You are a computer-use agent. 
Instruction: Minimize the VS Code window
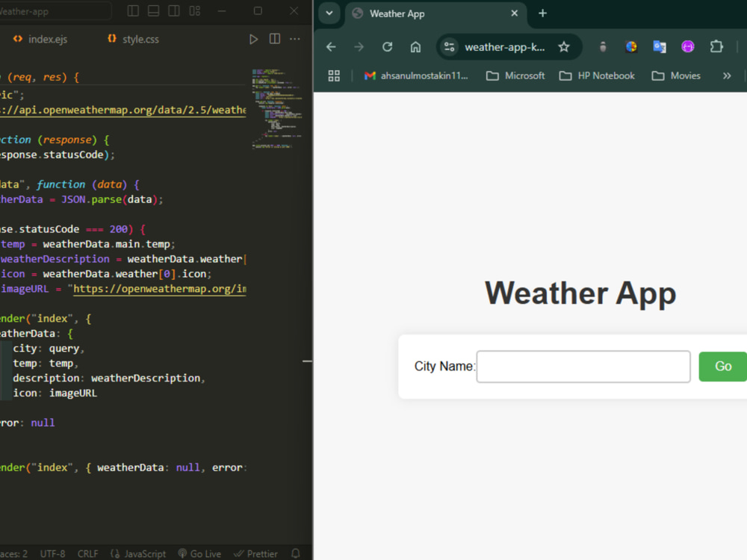coord(222,11)
